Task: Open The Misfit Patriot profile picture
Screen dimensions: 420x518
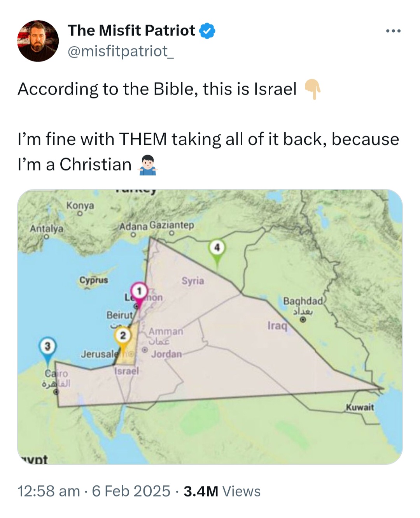Action: pyautogui.click(x=38, y=41)
